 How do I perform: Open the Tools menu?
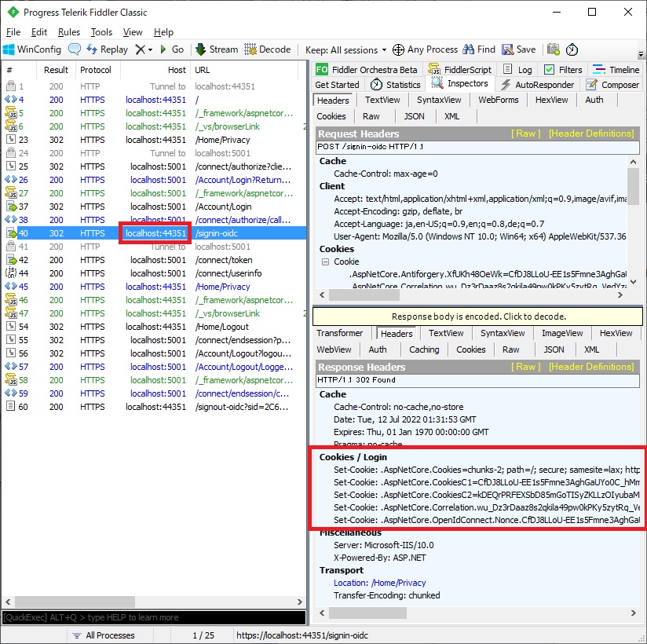[x=101, y=32]
